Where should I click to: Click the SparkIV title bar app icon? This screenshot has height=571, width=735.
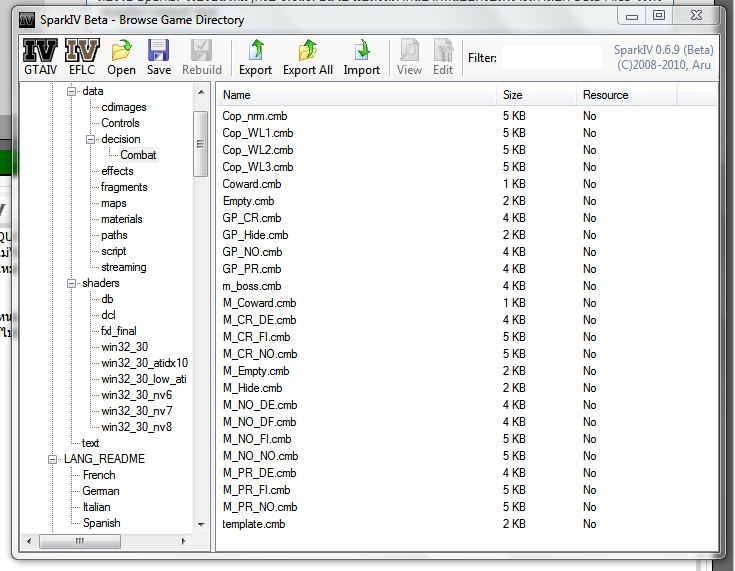click(27, 20)
